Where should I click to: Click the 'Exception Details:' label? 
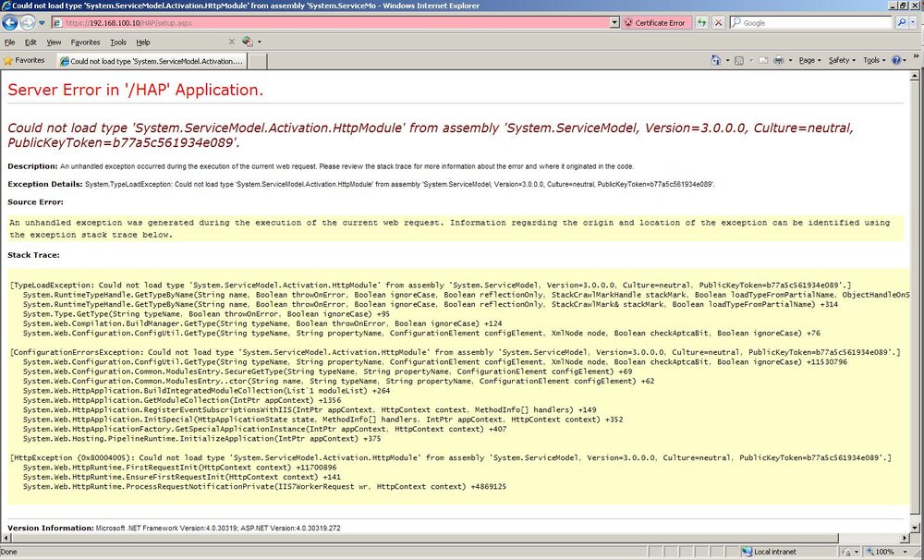44,184
